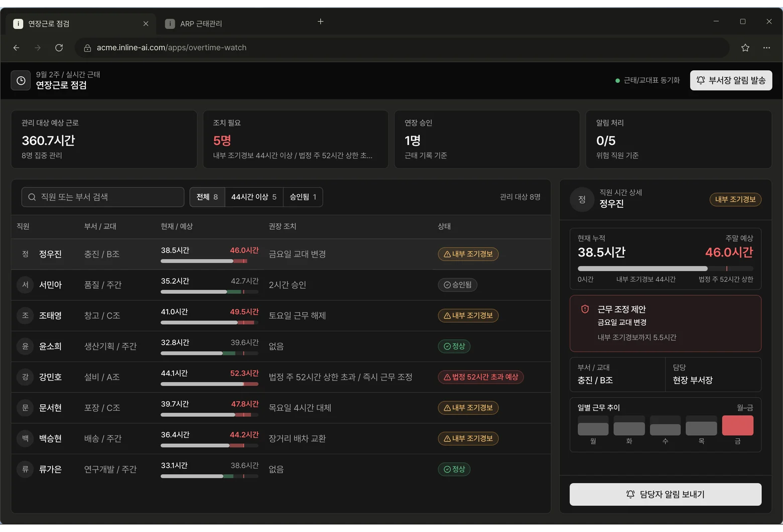This screenshot has width=783, height=532.
Task: Click the 문 avatar for 문서현
Action: click(25, 408)
